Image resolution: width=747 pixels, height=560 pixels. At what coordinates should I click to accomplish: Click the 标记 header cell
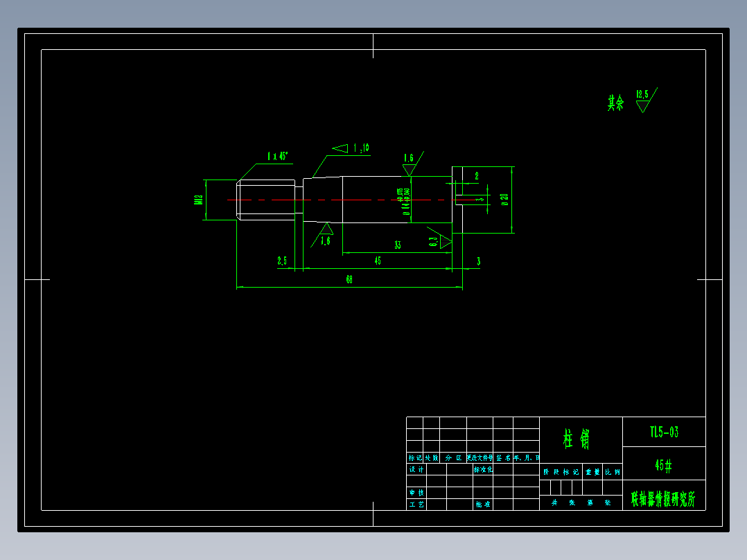coord(415,457)
